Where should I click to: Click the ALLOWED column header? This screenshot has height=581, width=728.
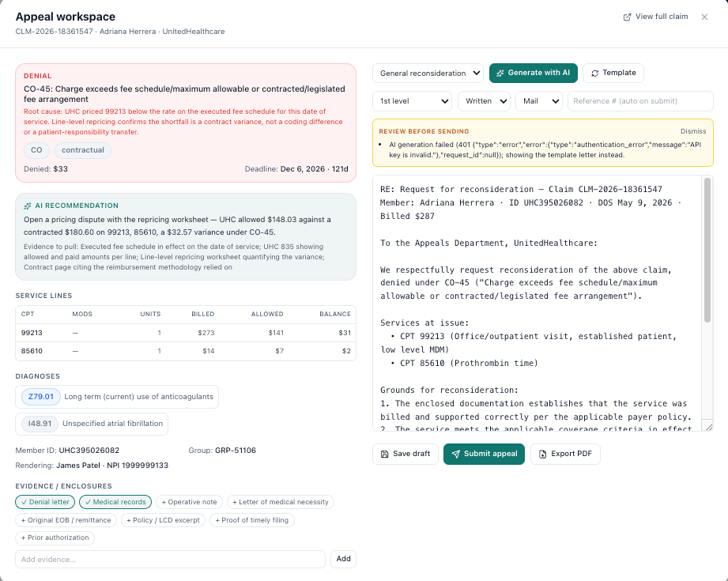(267, 315)
